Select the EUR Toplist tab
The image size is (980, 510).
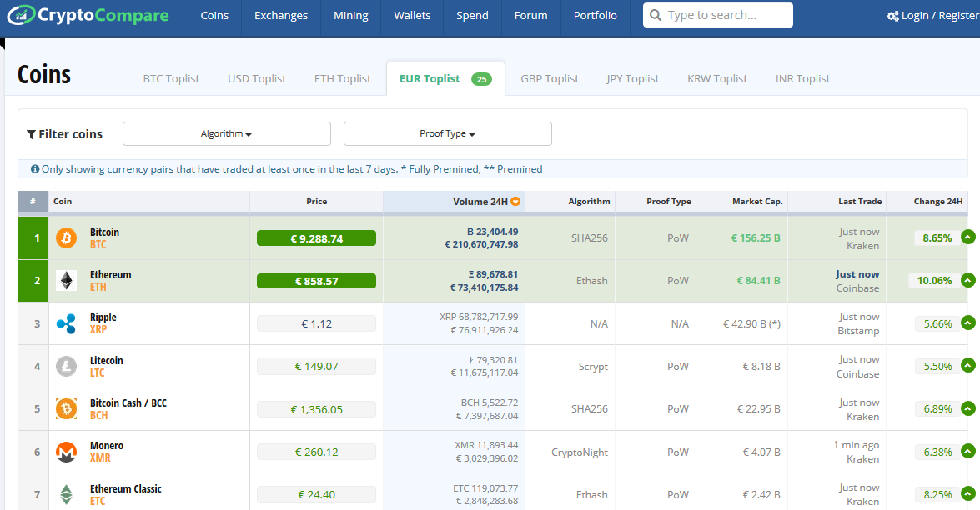pos(445,78)
